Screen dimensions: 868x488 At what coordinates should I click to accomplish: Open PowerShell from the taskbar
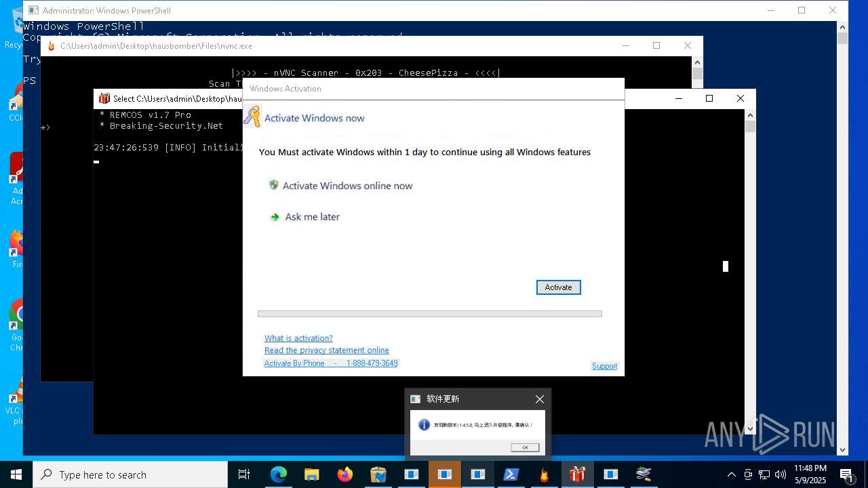[x=511, y=474]
